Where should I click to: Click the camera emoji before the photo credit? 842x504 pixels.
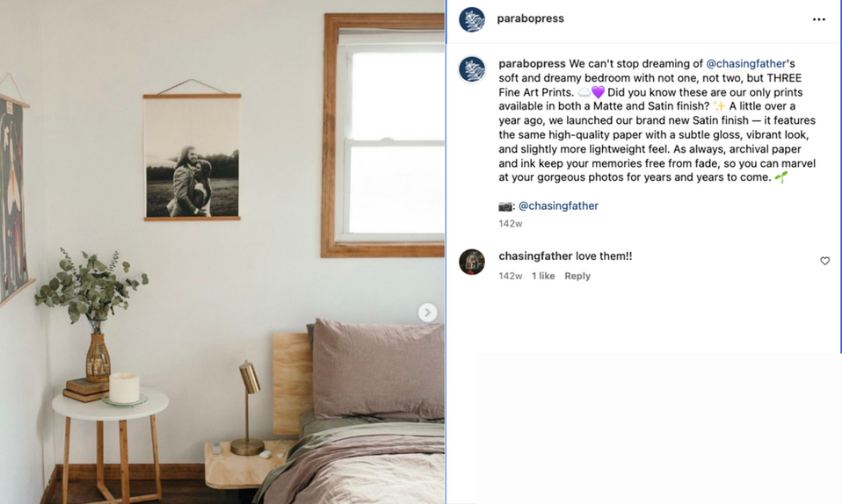[505, 206]
